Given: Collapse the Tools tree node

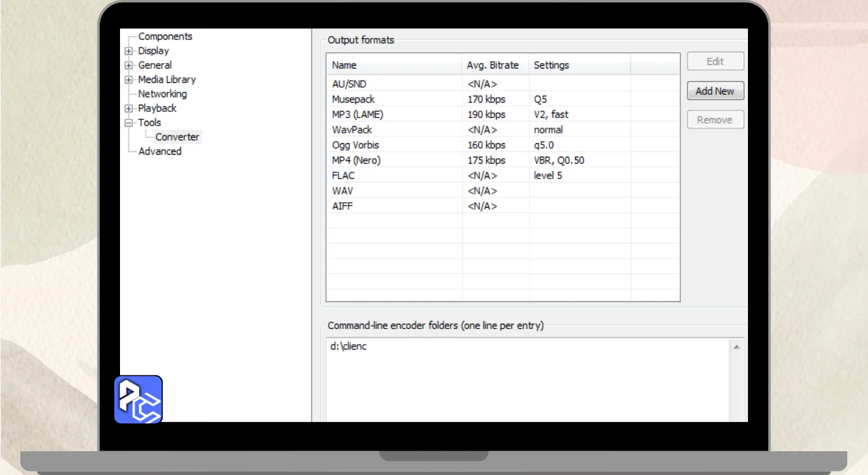Looking at the screenshot, I should coord(129,123).
